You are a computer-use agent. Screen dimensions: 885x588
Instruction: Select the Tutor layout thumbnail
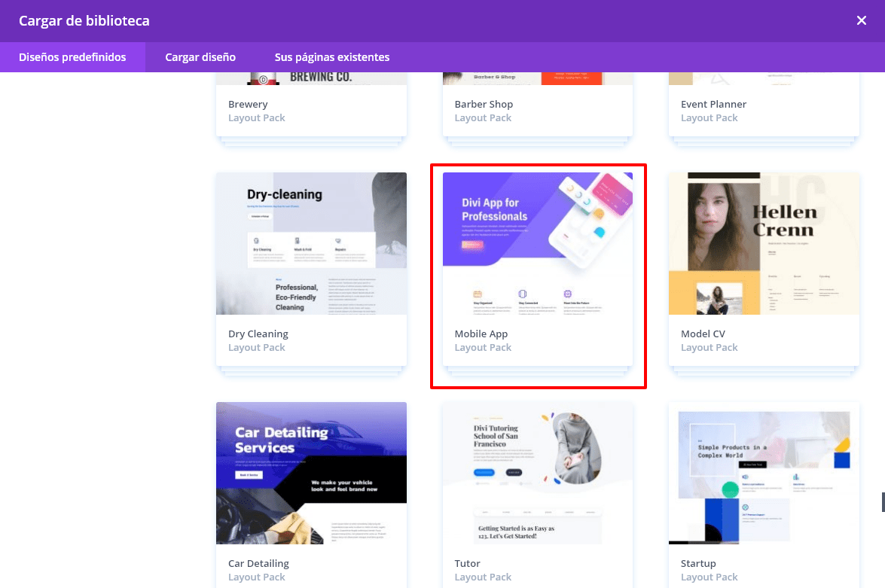[x=537, y=473]
